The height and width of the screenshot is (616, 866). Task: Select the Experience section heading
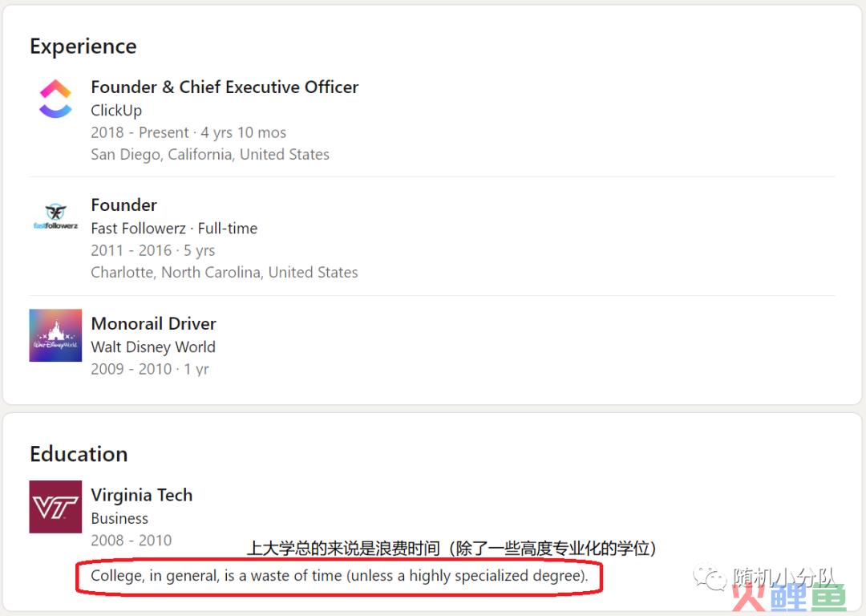click(x=83, y=47)
